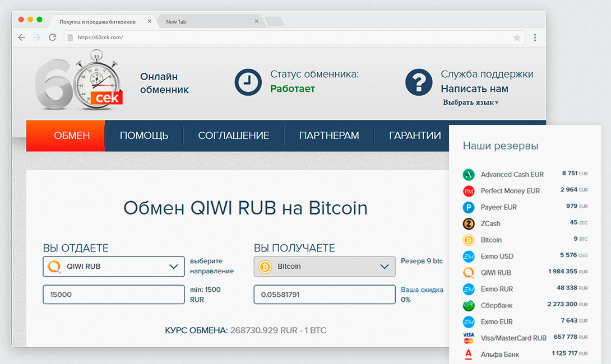611x364 pixels.
Task: Click the 2 273 300 RUR reserve value
Action: coord(567,304)
